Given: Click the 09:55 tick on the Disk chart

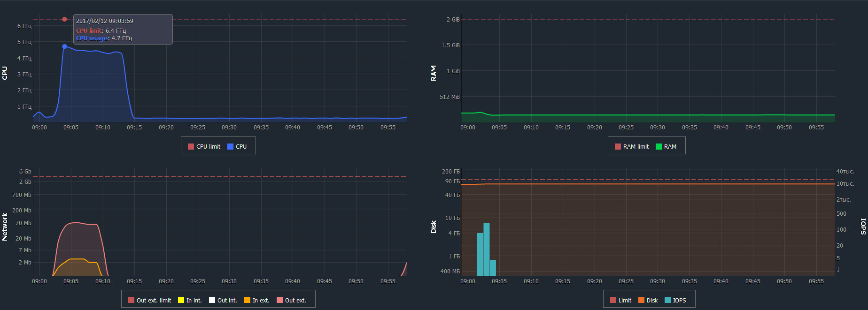Looking at the screenshot, I should (816, 281).
